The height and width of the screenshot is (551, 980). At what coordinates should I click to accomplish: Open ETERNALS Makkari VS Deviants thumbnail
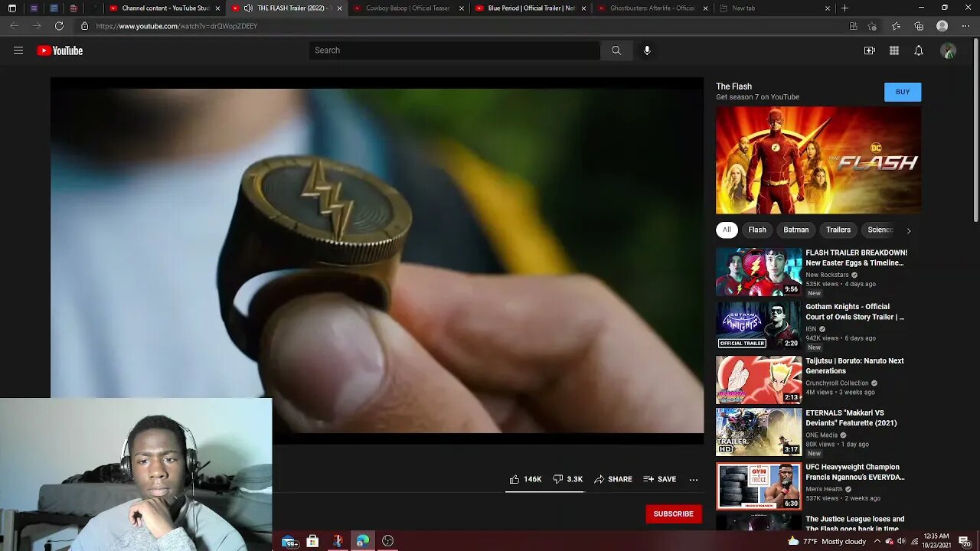tap(759, 432)
